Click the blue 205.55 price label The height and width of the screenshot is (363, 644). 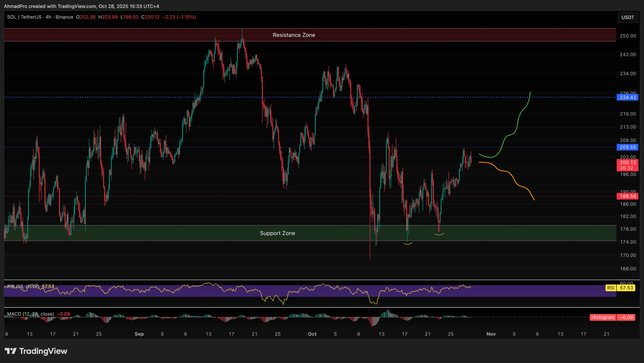[628, 147]
